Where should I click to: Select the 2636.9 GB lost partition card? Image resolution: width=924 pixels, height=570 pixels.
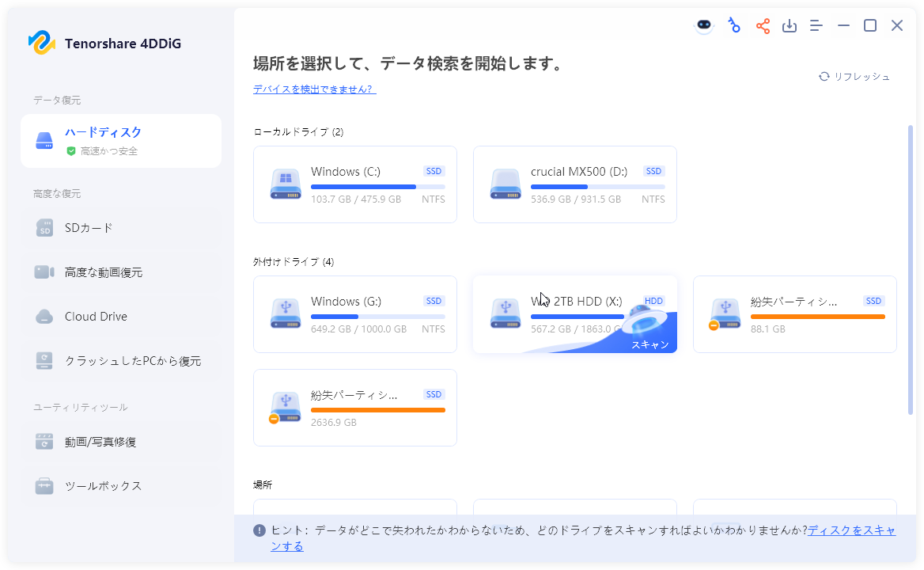pos(354,407)
